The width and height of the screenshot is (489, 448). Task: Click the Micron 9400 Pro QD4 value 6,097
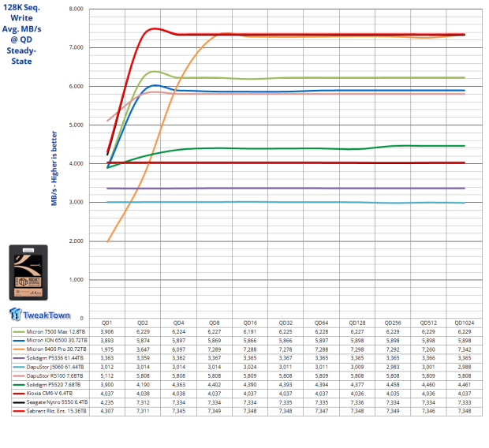[x=179, y=349]
